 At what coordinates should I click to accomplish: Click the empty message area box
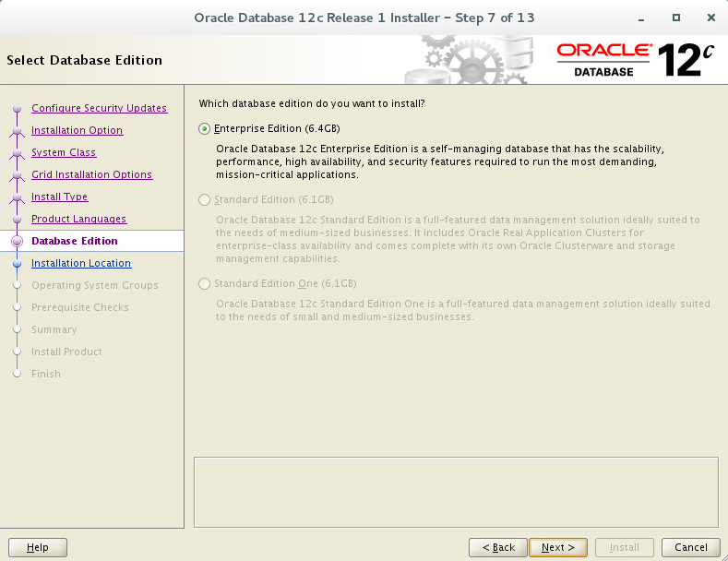pos(456,493)
